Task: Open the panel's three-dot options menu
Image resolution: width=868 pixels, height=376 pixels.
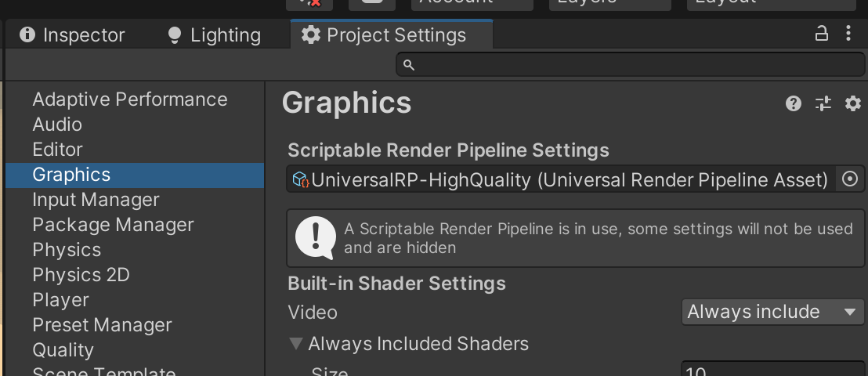Action: [x=849, y=34]
